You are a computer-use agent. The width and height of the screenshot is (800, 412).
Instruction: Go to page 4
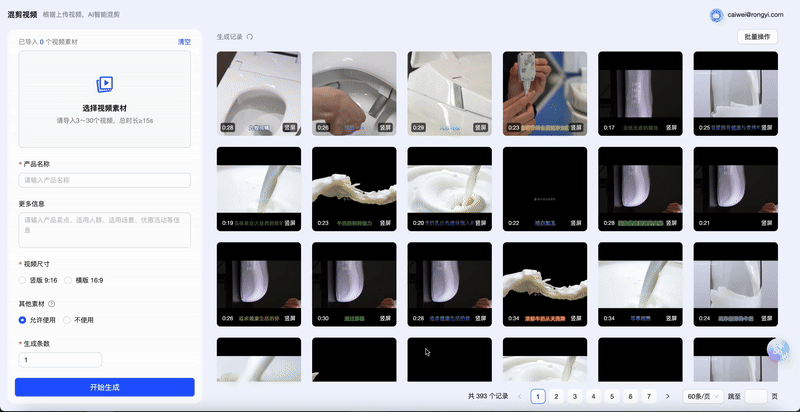pos(593,396)
